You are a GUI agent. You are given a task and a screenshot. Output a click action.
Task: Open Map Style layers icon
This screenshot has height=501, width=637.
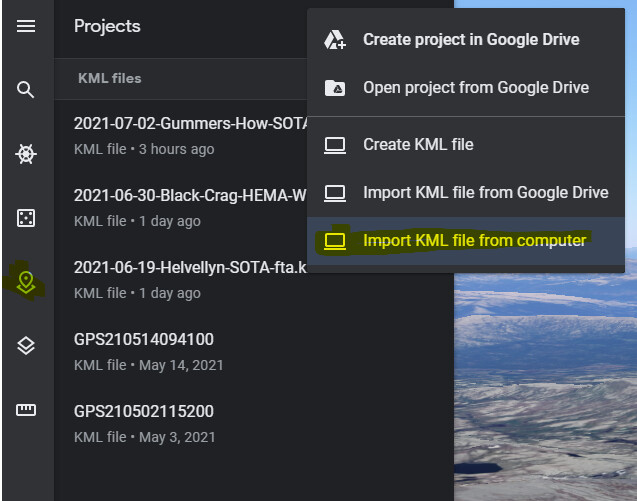(x=26, y=346)
